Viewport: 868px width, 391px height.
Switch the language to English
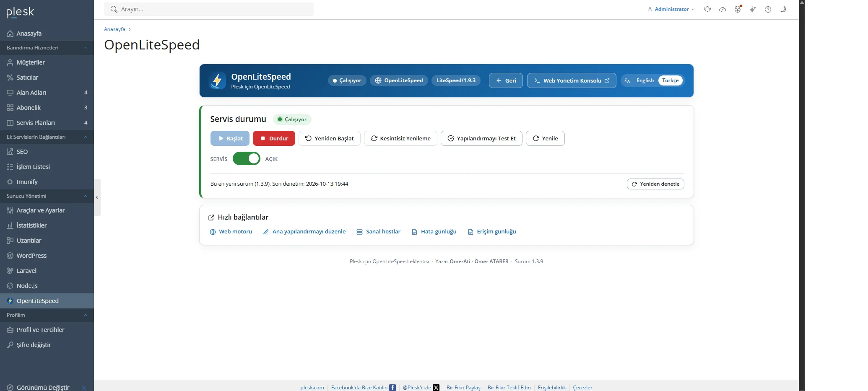(x=645, y=80)
